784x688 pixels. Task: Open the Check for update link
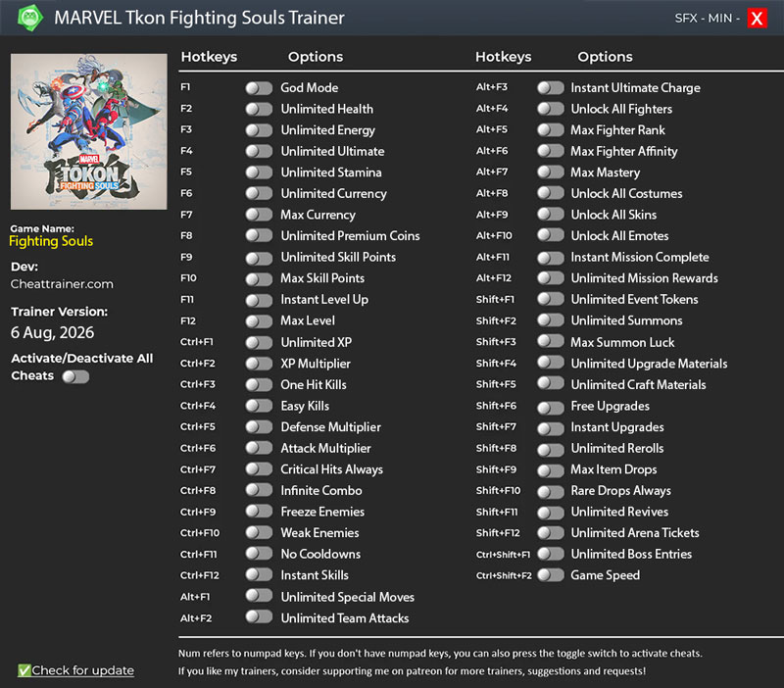(x=83, y=670)
